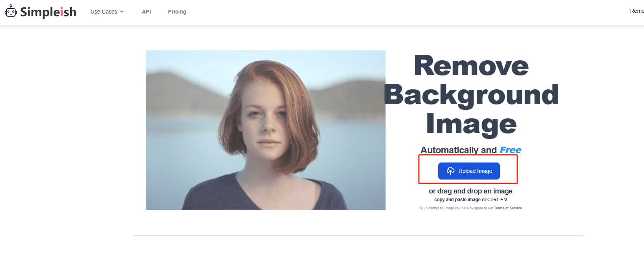Open the Terms of Service link
644x260 pixels.
pos(508,208)
